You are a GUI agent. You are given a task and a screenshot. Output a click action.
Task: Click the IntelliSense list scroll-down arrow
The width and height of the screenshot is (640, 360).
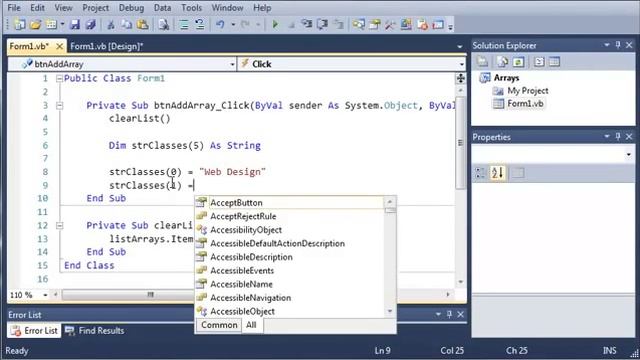coord(390,311)
